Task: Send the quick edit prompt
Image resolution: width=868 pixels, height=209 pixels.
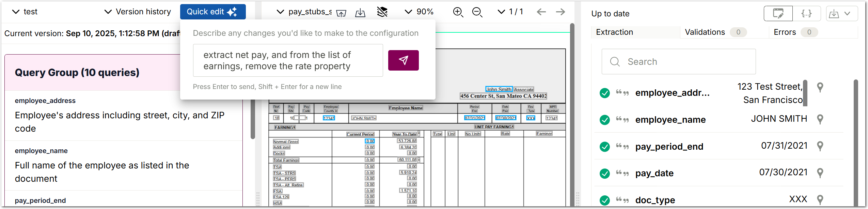Action: point(403,60)
